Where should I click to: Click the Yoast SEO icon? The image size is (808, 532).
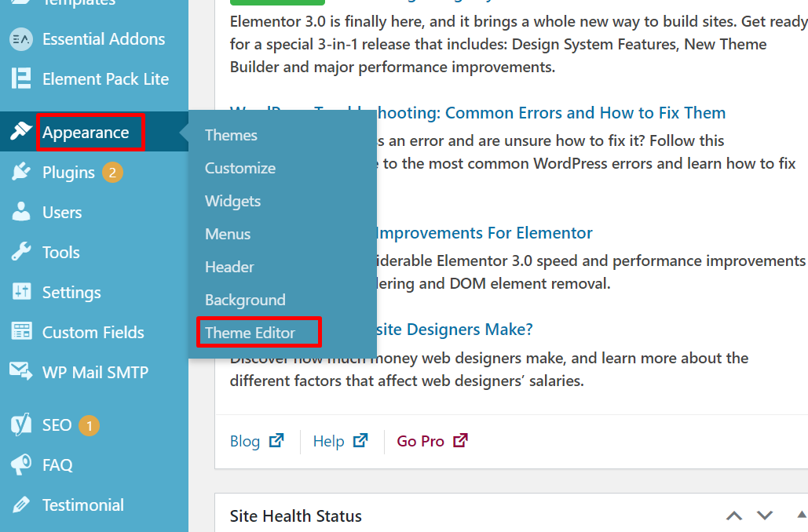(21, 425)
